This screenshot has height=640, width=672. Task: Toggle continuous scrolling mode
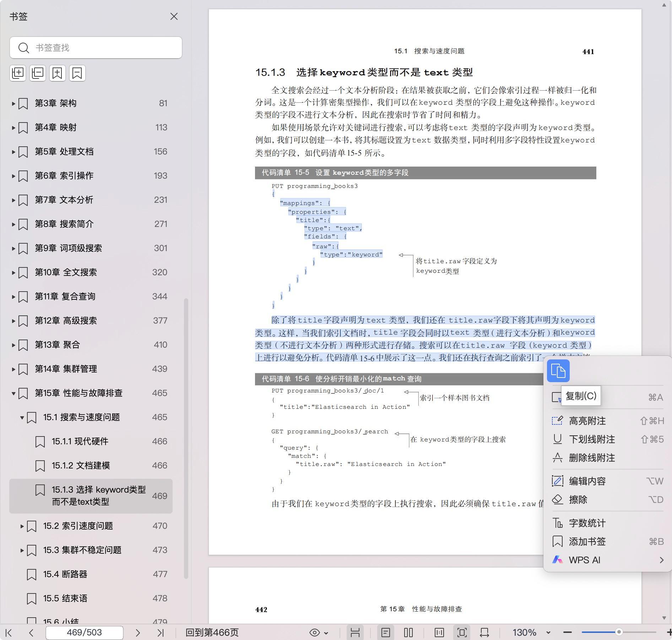click(x=355, y=633)
